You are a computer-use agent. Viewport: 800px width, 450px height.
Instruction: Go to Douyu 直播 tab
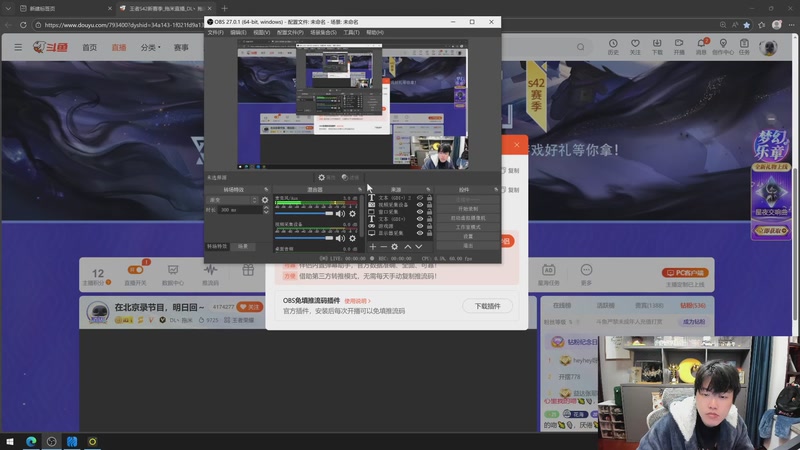(119, 47)
